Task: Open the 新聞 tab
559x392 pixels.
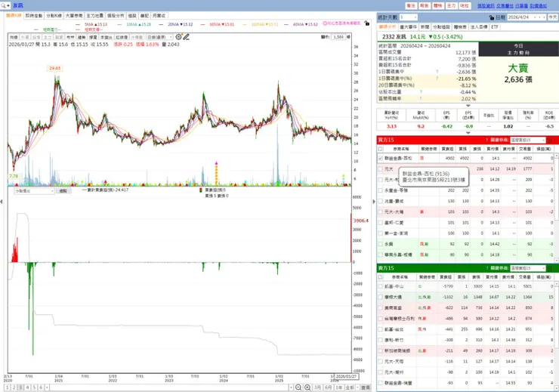Action: coord(425,26)
